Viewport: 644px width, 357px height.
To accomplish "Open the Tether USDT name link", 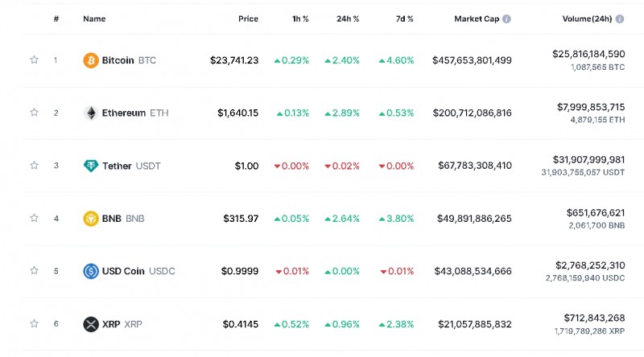I will click(x=131, y=166).
